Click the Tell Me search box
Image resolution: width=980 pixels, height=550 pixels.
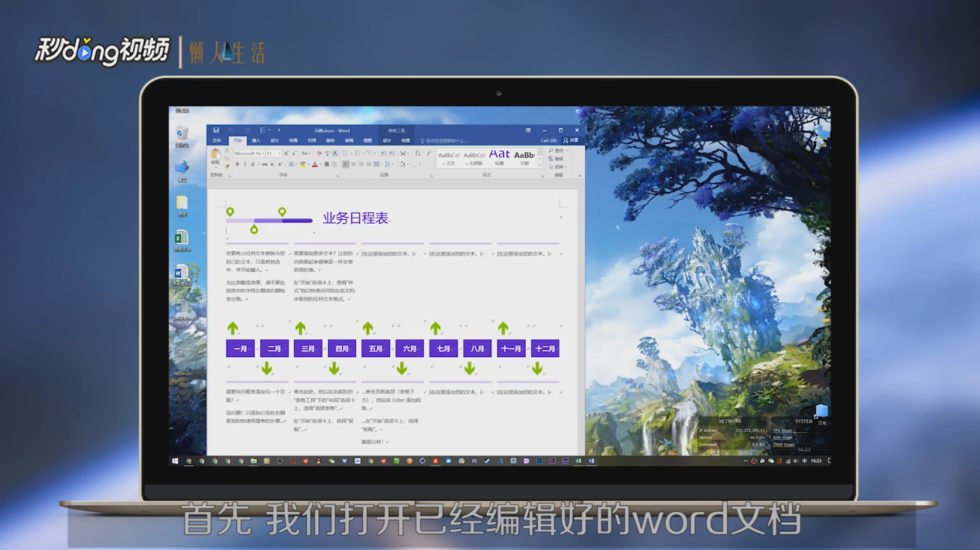click(445, 141)
